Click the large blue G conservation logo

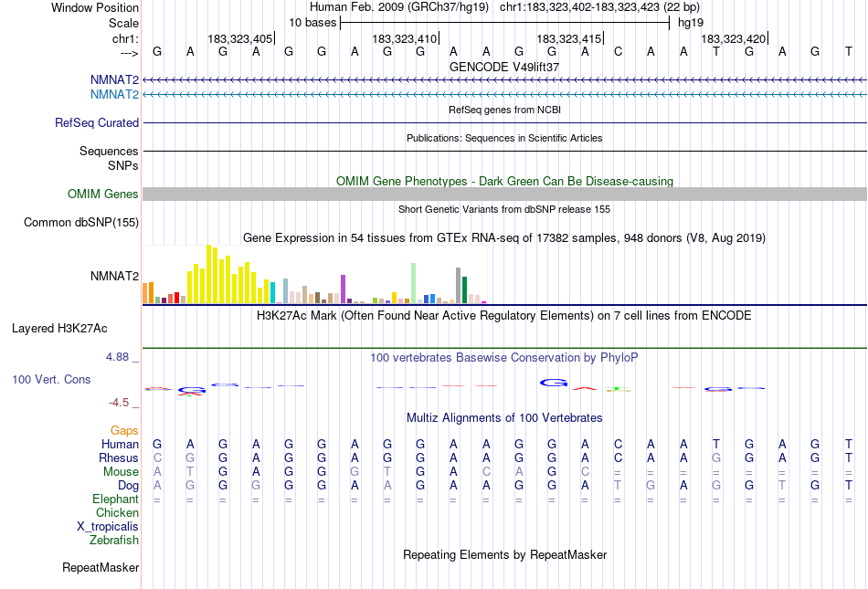[x=554, y=382]
